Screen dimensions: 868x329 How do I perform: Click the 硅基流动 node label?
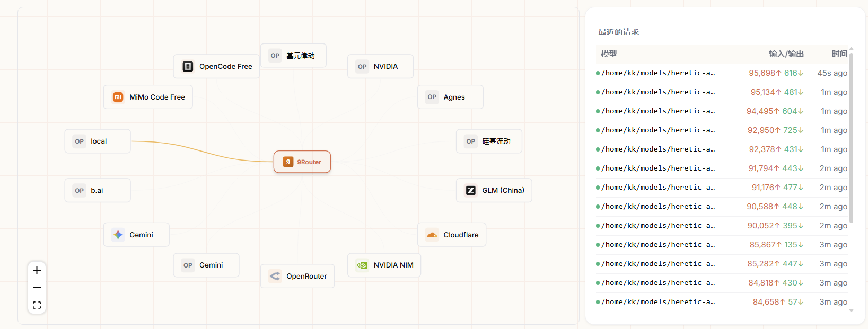pos(496,141)
